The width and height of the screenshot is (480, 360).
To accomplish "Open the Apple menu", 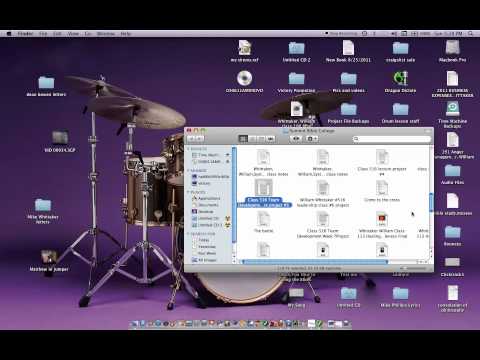I will 9,34.
